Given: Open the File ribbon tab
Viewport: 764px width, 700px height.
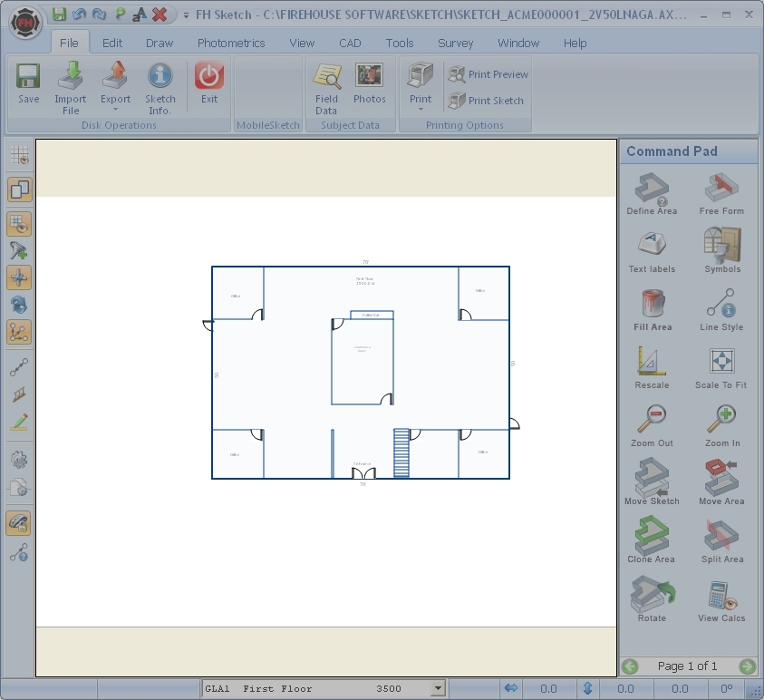Looking at the screenshot, I should click(x=69, y=43).
